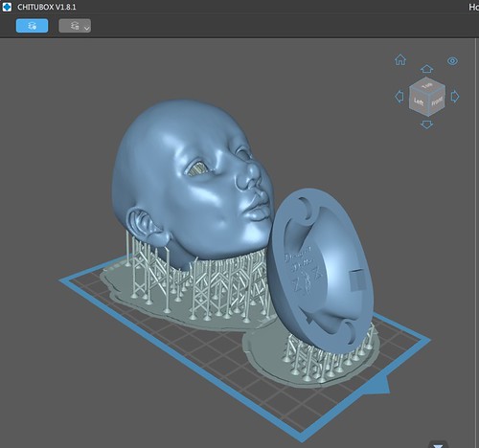Image resolution: width=479 pixels, height=448 pixels.
Task: Select the highlighted blue toolbar button
Action: pyautogui.click(x=33, y=26)
